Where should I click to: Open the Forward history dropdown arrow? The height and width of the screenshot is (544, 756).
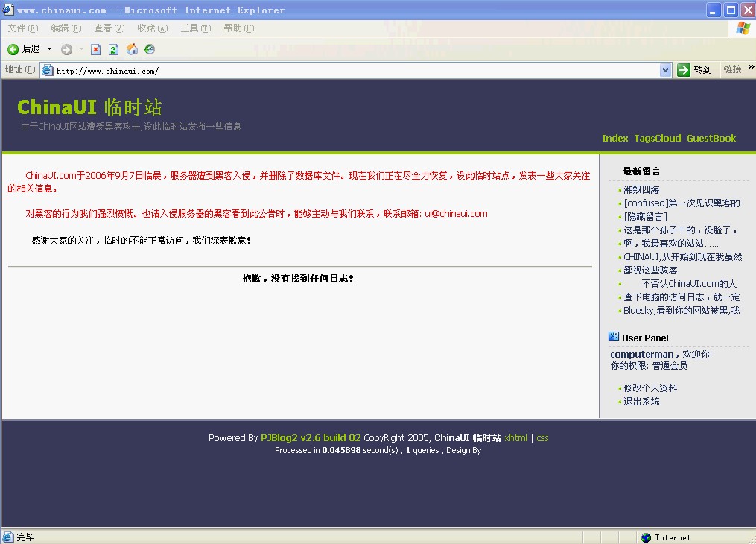coord(81,49)
